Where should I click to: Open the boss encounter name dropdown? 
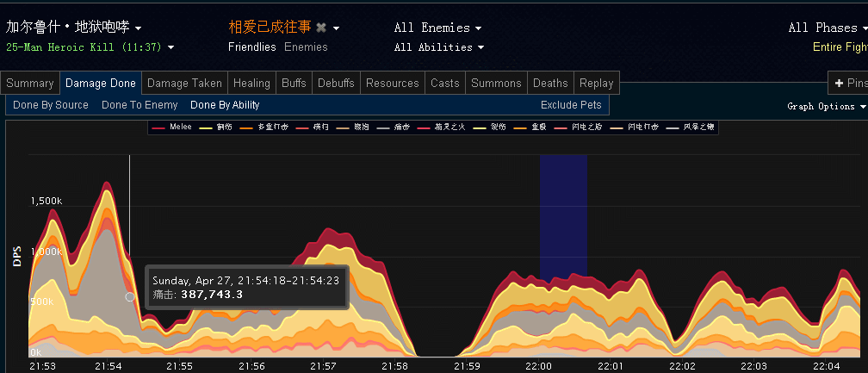click(74, 28)
